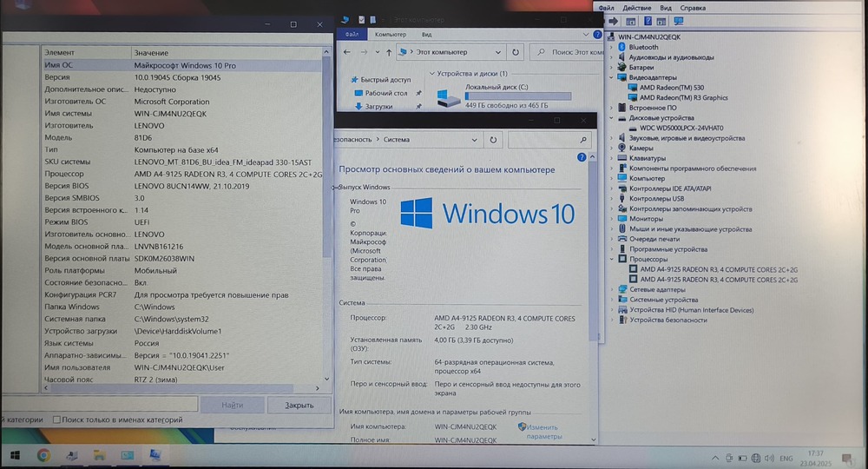Select the Имя ОС row in System Information

coord(182,65)
